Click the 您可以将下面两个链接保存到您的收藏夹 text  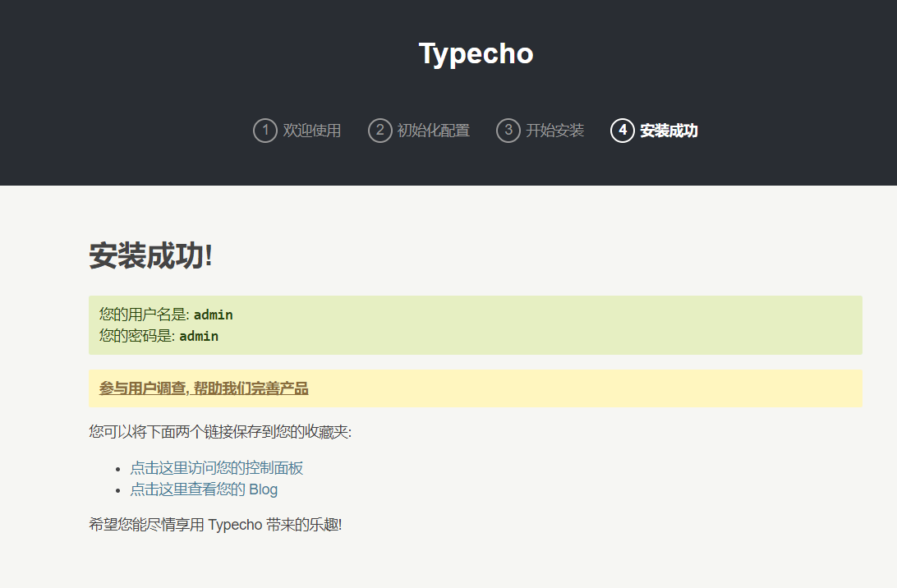point(220,432)
